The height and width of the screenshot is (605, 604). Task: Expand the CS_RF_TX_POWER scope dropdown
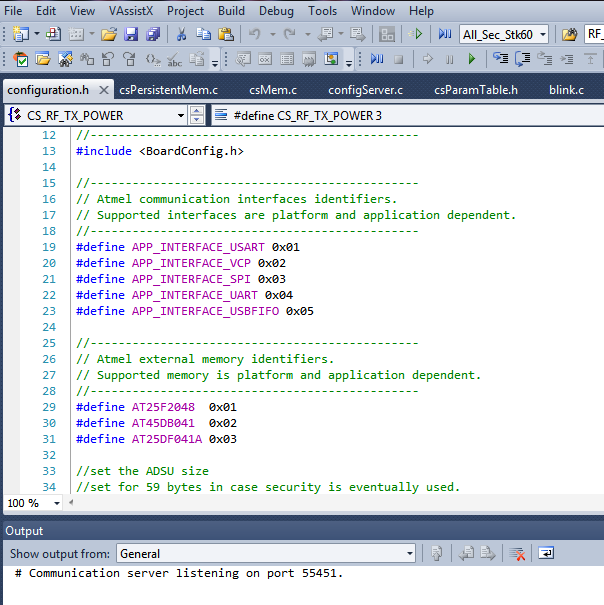[x=181, y=115]
